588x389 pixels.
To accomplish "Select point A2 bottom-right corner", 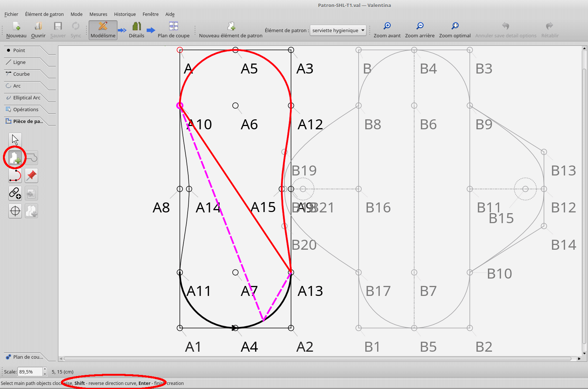I will (291, 328).
